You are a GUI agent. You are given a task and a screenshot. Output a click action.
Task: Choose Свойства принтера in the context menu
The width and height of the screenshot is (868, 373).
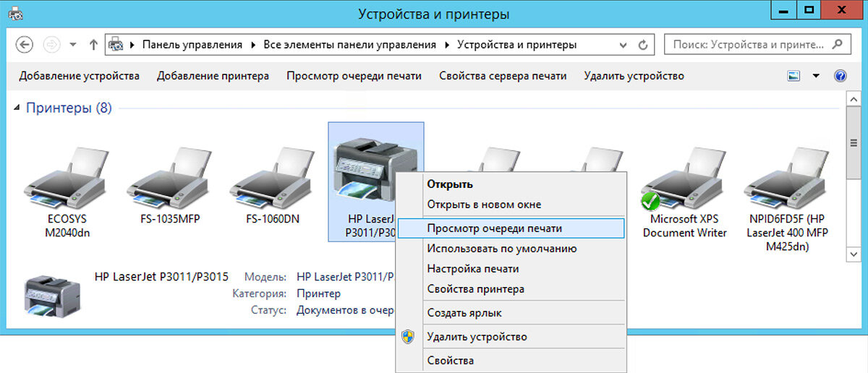pyautogui.click(x=511, y=288)
